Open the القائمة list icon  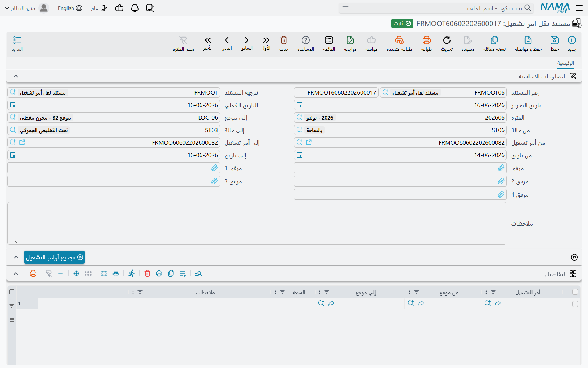329,43
